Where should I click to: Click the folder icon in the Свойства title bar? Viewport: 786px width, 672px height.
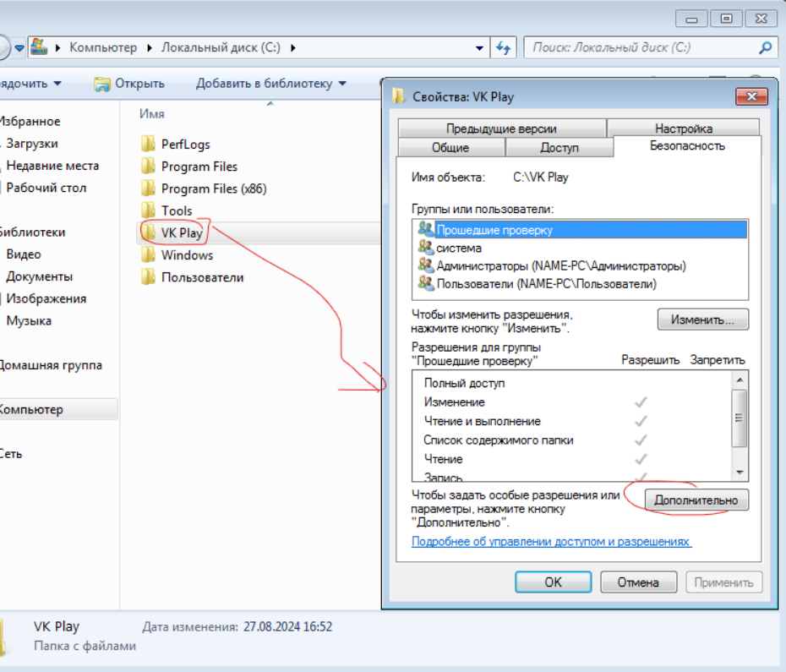pyautogui.click(x=399, y=96)
